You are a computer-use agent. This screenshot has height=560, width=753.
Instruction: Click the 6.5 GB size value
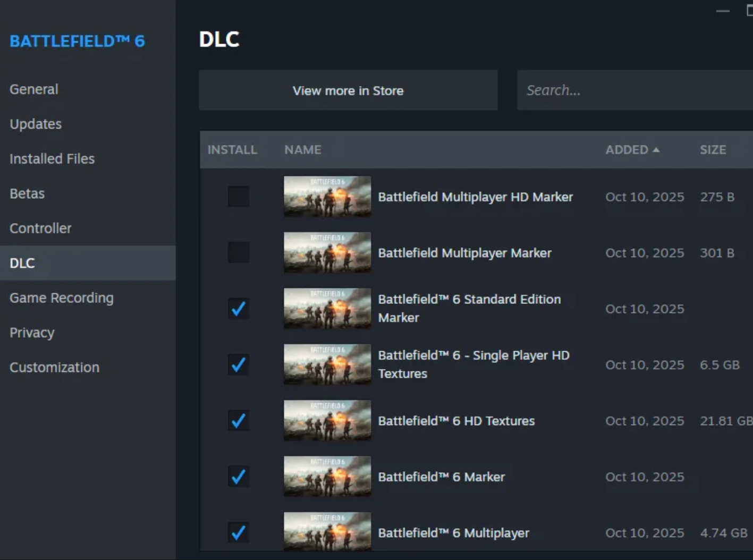(720, 365)
